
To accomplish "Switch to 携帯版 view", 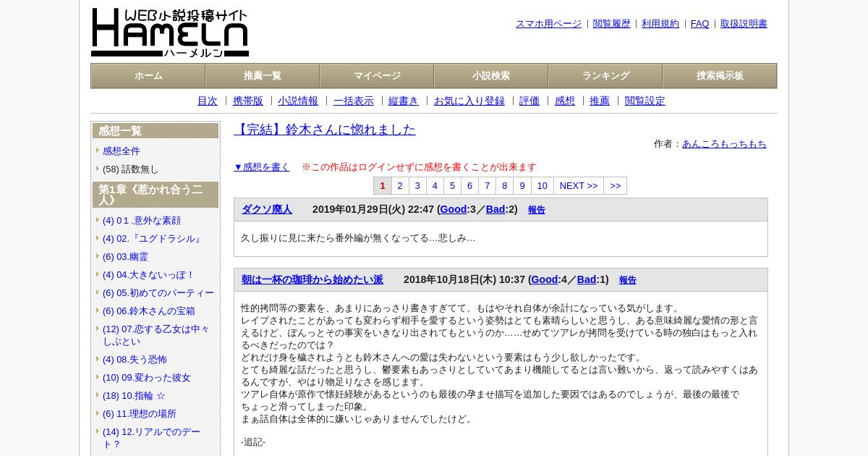I will pyautogui.click(x=248, y=101).
